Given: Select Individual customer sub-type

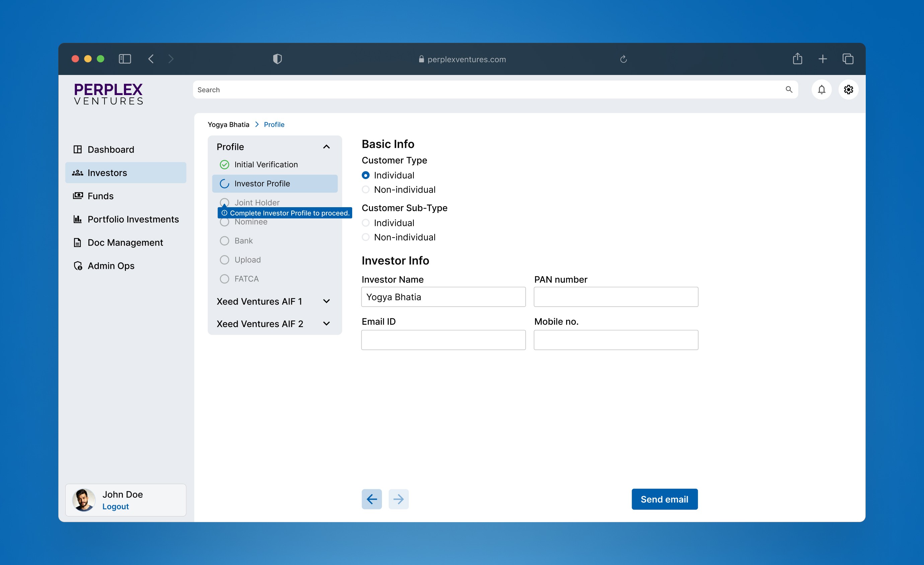Looking at the screenshot, I should (x=366, y=223).
